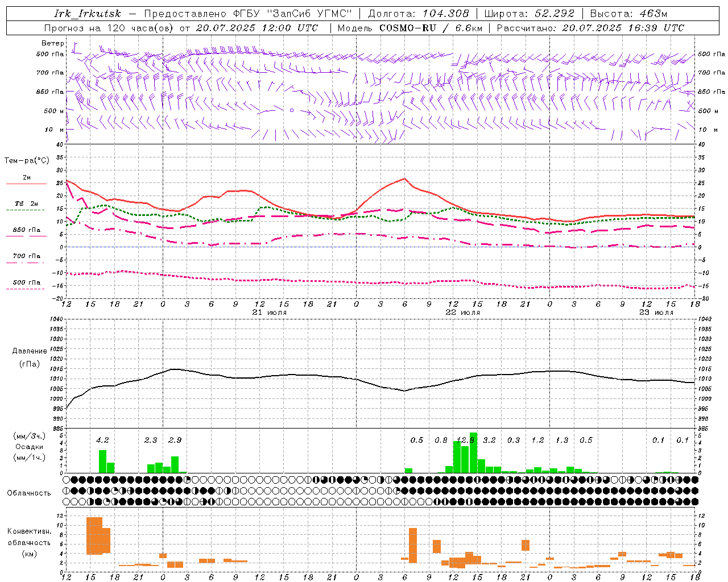This screenshot has height=582, width=728.
Task: Click the Осадки precipitation panel label
Action: 30,447
